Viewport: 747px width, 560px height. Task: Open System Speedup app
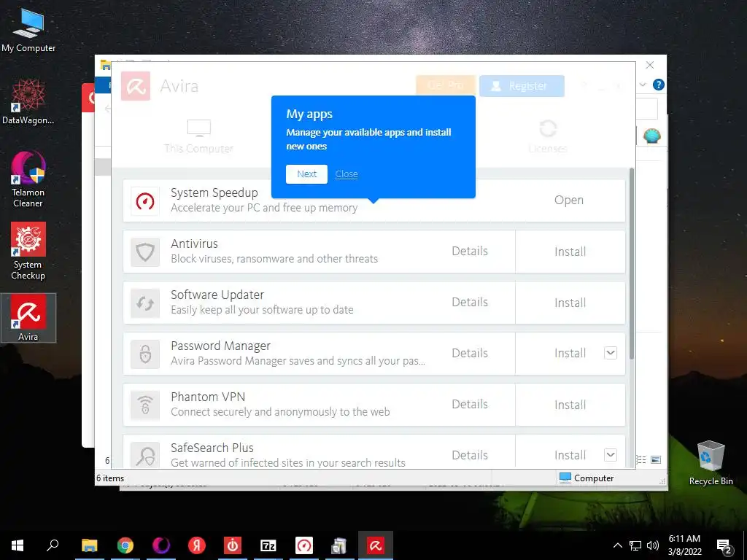(569, 200)
